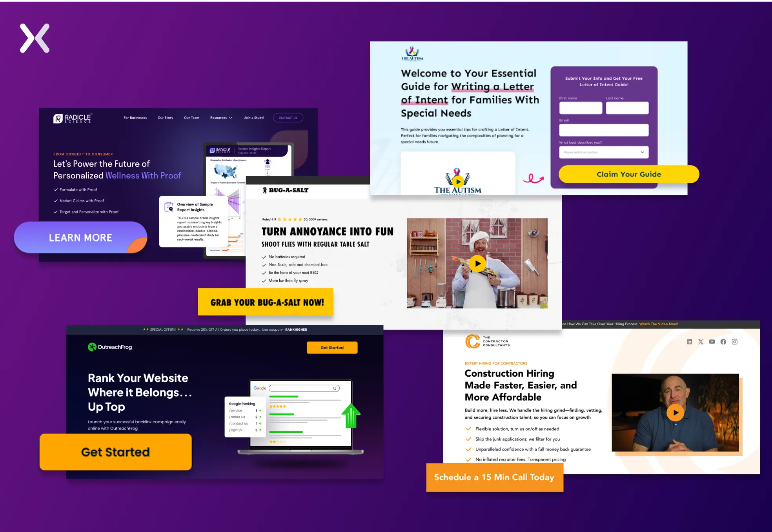Screen dimensions: 772x532
Task: Expand the Resources menu on Radicle site
Action: coord(221,118)
